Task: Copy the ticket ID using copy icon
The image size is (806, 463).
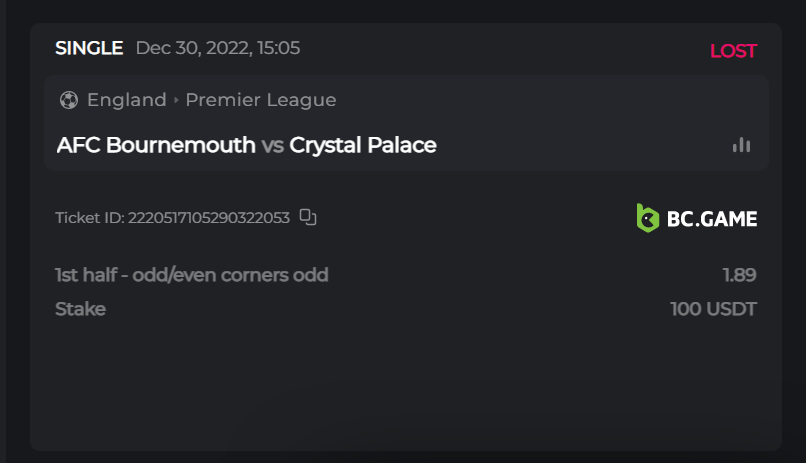Action: (308, 217)
